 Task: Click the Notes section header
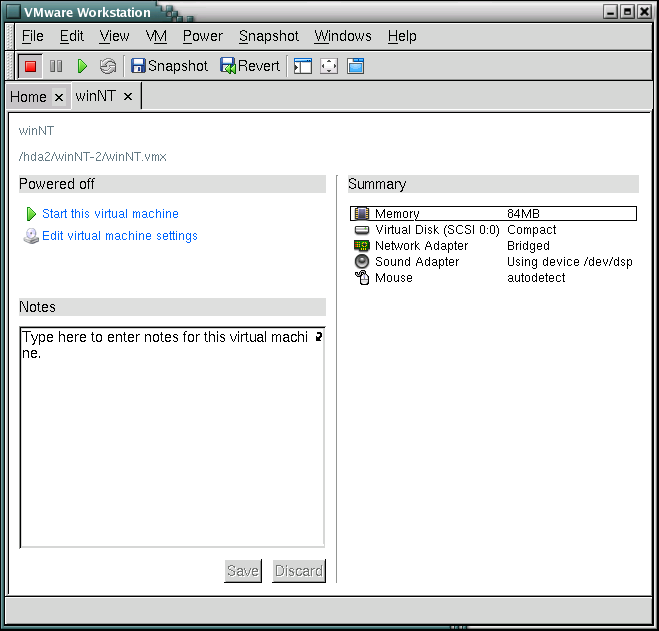[x=172, y=307]
